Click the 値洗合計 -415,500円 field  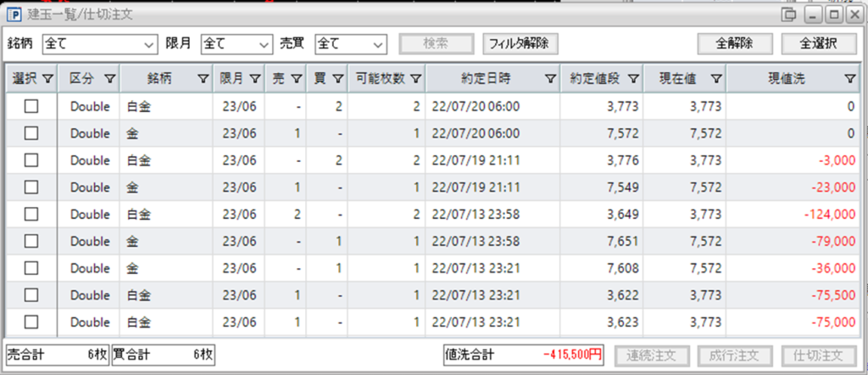523,355
